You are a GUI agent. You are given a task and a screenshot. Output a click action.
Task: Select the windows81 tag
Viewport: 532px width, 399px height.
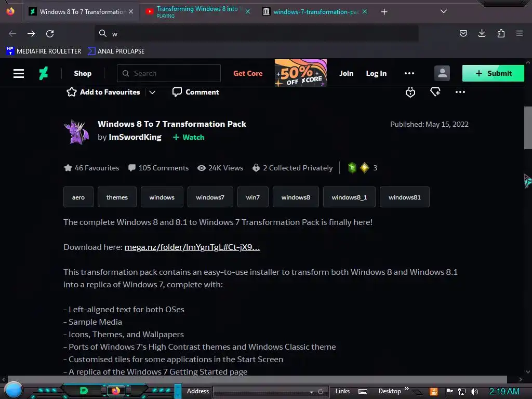404,197
